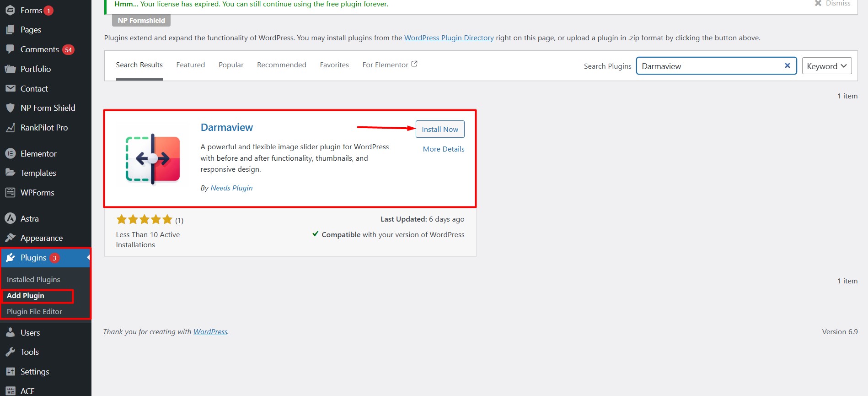Open Tools via wrench icon

(x=10, y=352)
